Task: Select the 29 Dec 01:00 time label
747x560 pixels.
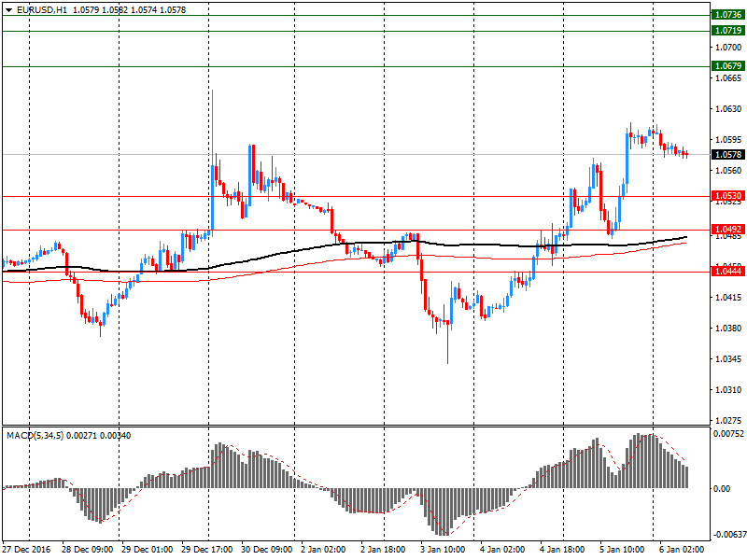Action: 148,550
